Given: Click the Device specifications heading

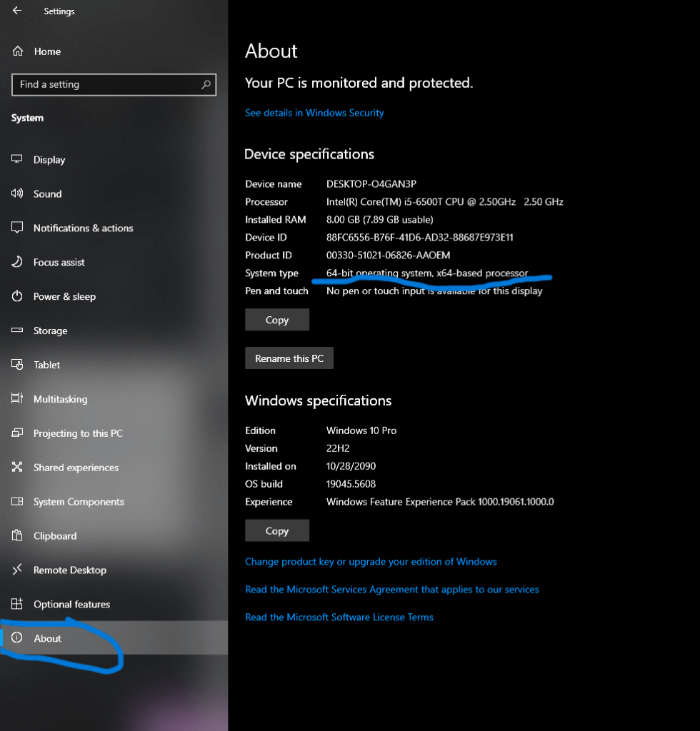Looking at the screenshot, I should click(309, 154).
